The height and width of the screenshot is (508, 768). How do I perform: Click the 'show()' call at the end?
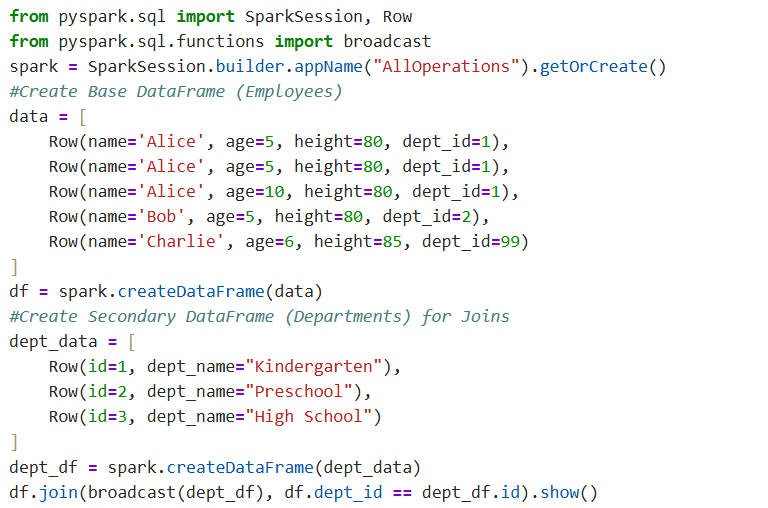569,492
